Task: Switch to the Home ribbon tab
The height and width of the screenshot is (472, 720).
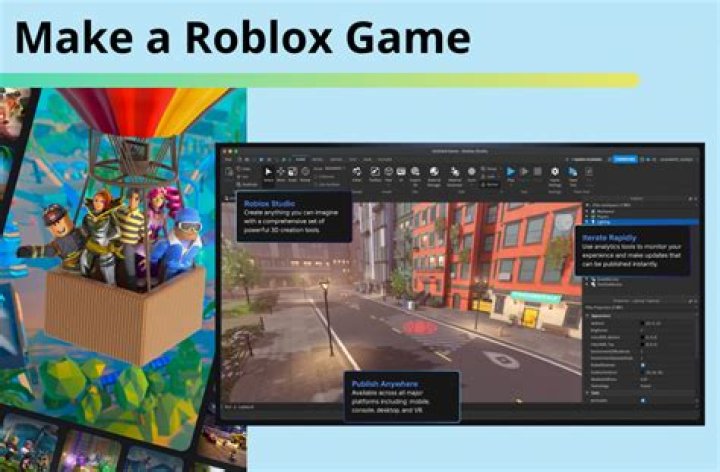Action: (x=300, y=158)
